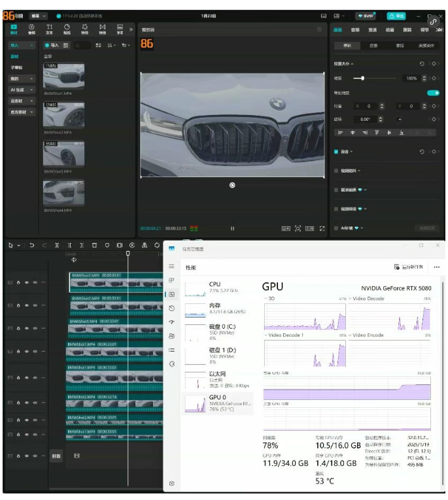Switch to the Animation (动画) tab
The image size is (448, 500).
390,30
